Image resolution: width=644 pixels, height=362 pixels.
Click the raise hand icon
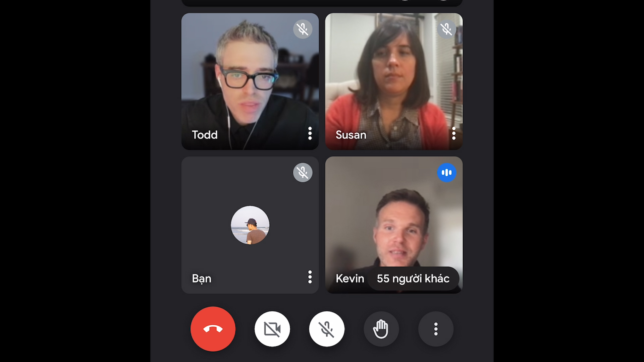(x=380, y=329)
